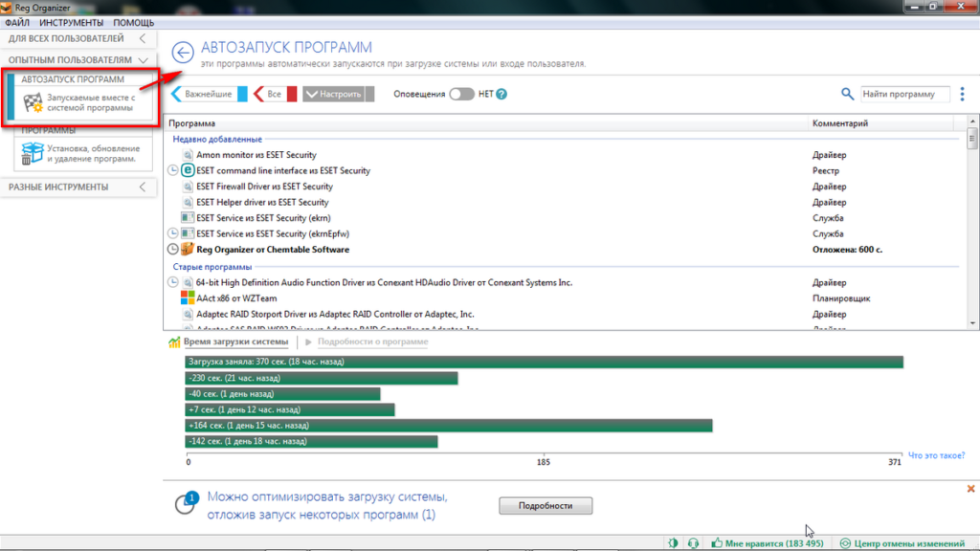Click the theme contrast icon in status bar
The width and height of the screenshot is (980, 551).
(673, 543)
